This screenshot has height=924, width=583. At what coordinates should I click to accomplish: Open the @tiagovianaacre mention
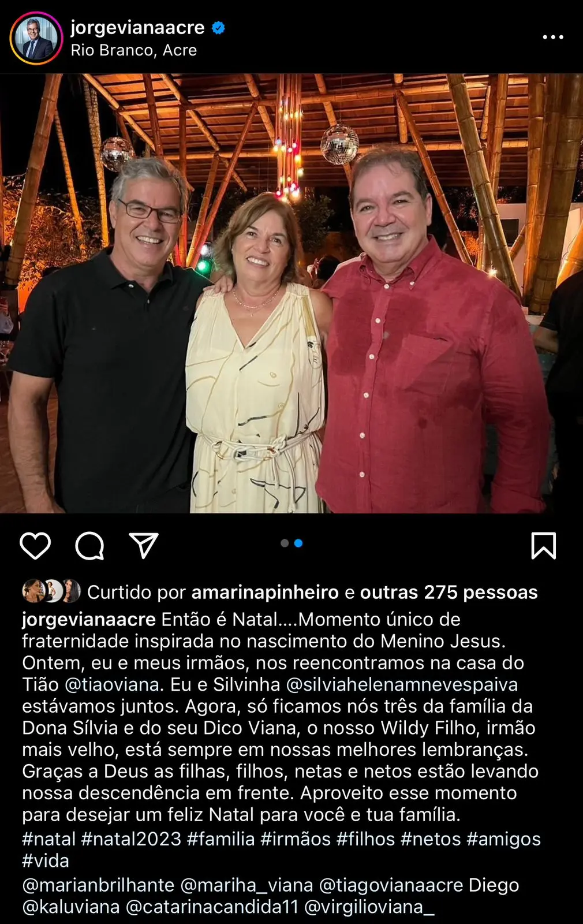click(391, 885)
